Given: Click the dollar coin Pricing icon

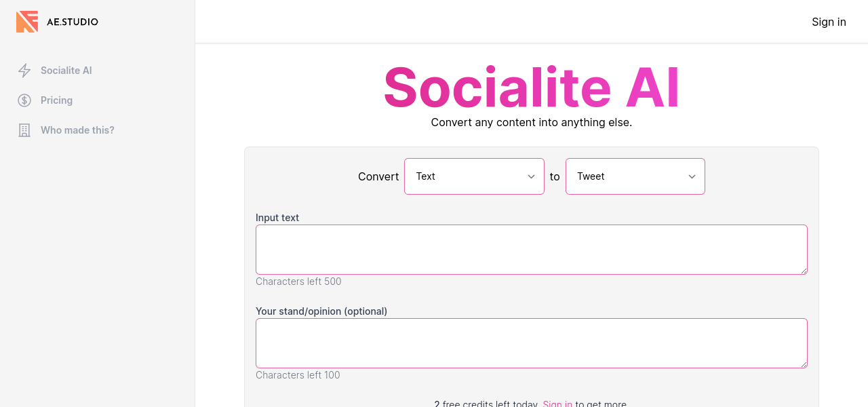Looking at the screenshot, I should 24,100.
